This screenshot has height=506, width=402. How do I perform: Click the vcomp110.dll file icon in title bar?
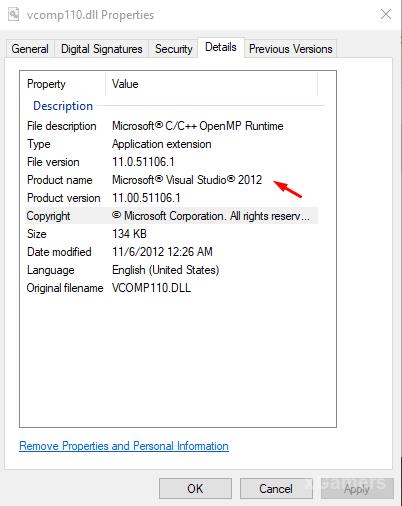point(14,14)
